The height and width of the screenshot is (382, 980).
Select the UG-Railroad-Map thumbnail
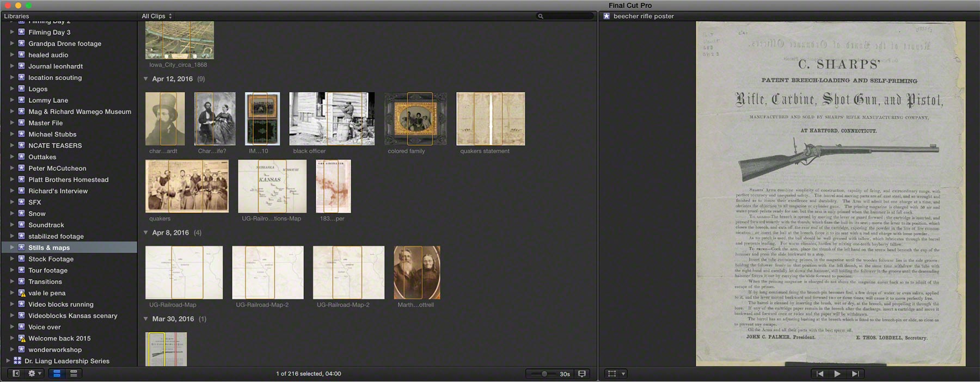184,273
